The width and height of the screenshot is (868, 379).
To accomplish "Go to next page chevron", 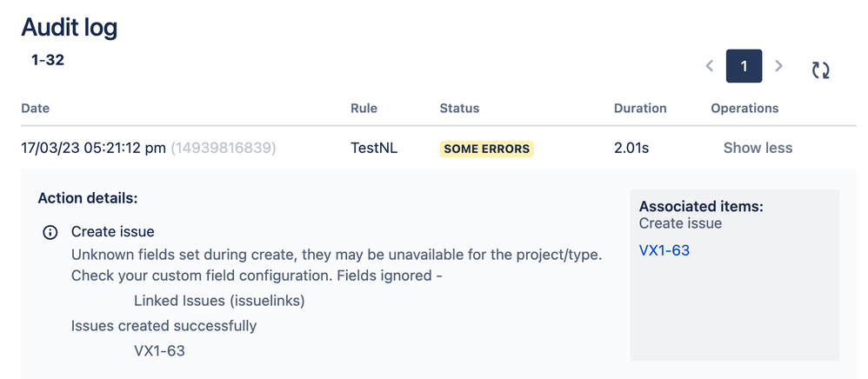I will click(779, 66).
